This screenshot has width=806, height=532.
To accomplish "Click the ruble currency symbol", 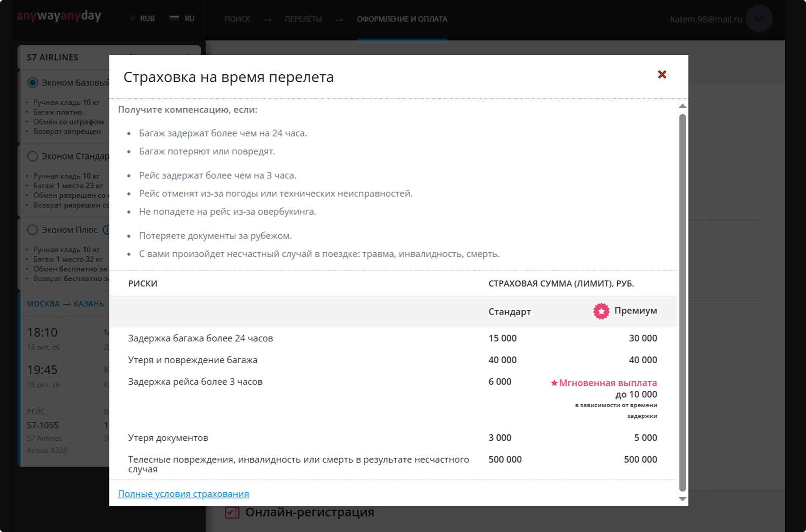I will tap(133, 19).
